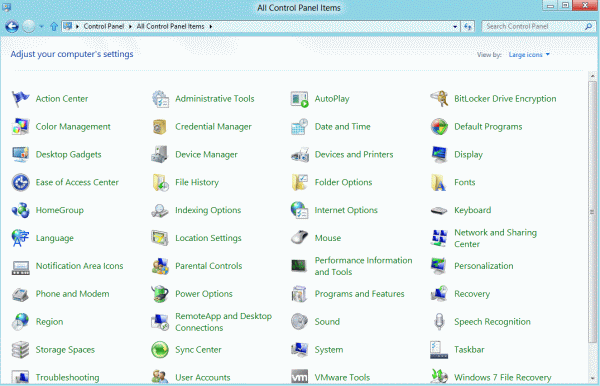Open the Personalization link
Viewport: 600px width, 386px height.
coord(484,266)
